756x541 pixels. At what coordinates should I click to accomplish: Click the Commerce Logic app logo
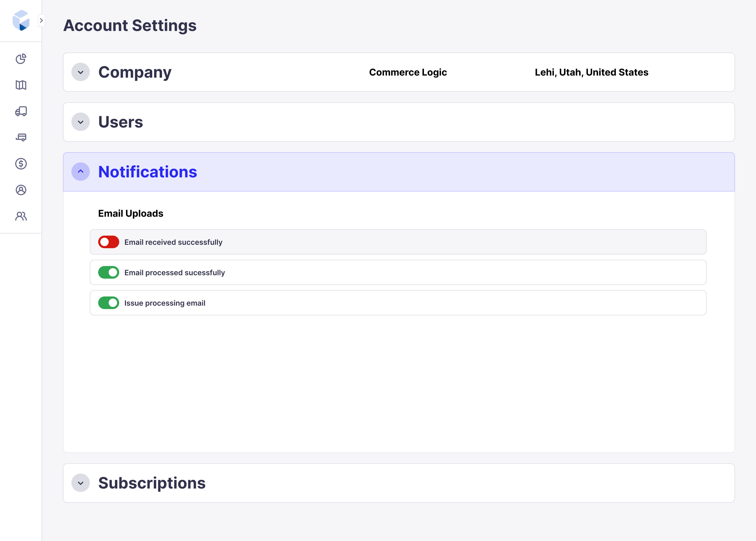point(21,20)
